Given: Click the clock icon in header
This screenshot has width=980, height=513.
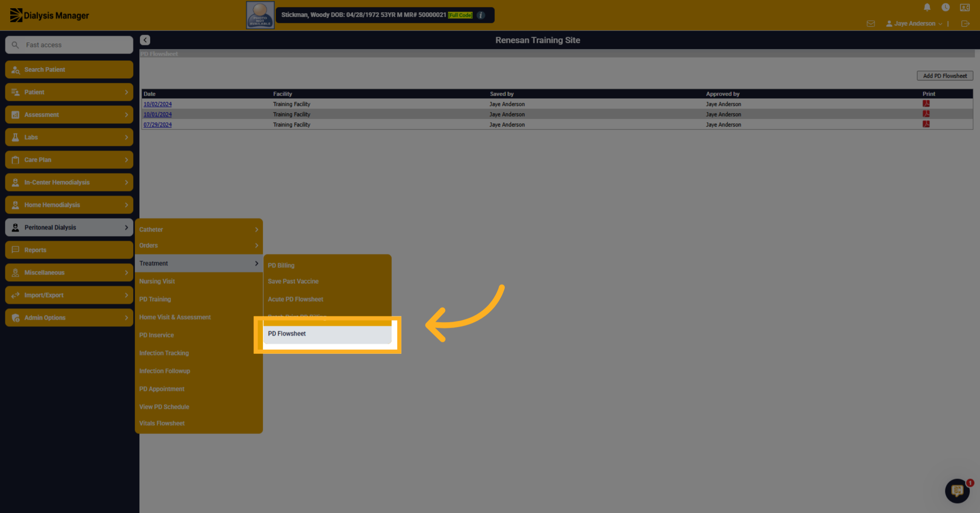Looking at the screenshot, I should (945, 7).
